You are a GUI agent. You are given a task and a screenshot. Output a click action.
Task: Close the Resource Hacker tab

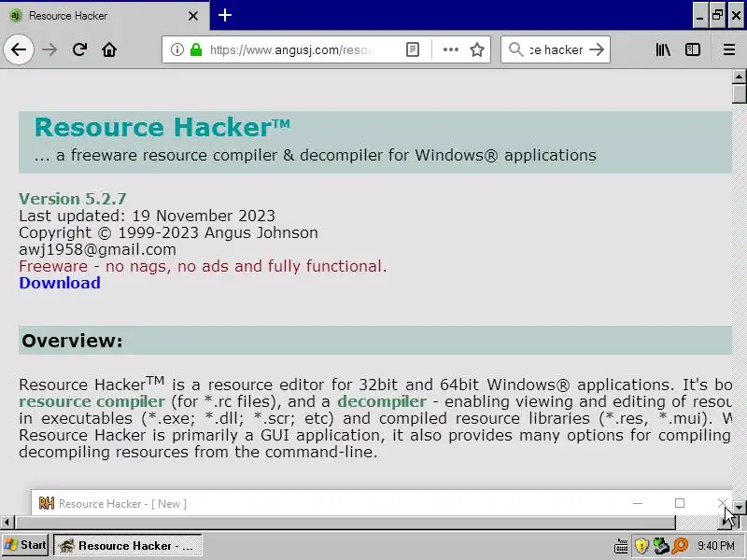coord(193,16)
